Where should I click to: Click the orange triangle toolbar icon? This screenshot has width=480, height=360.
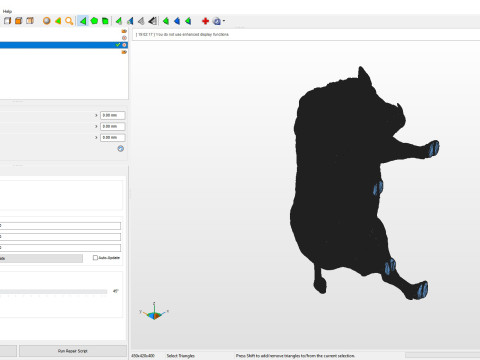58,21
